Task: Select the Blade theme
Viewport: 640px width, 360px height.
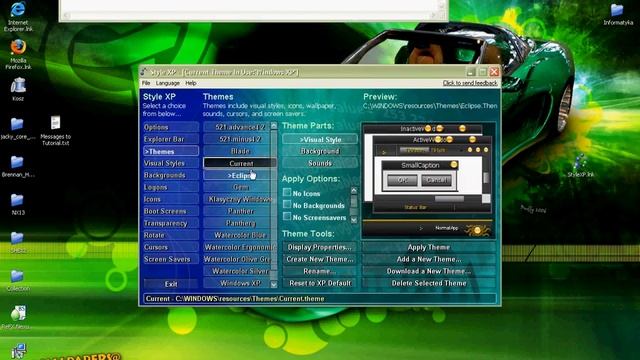Action: click(237, 151)
